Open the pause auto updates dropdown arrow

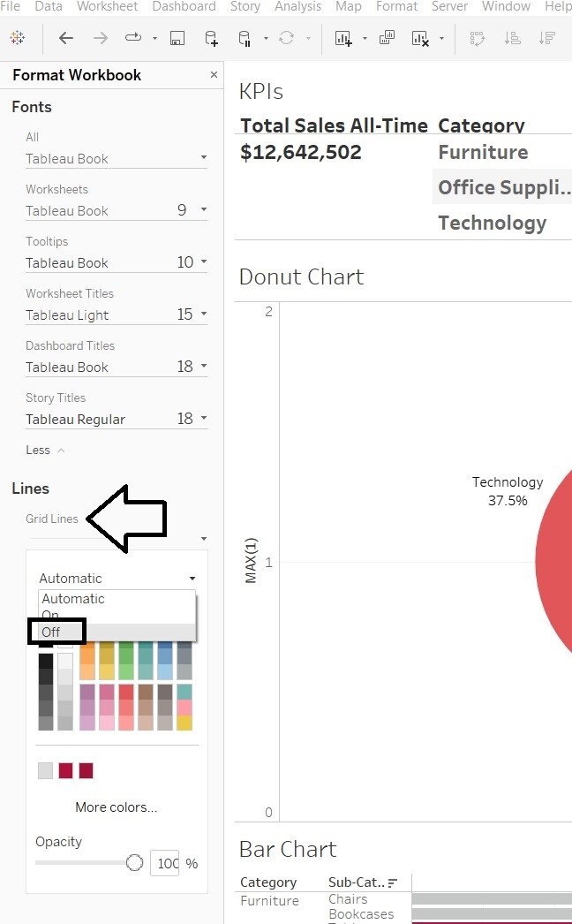click(x=266, y=39)
